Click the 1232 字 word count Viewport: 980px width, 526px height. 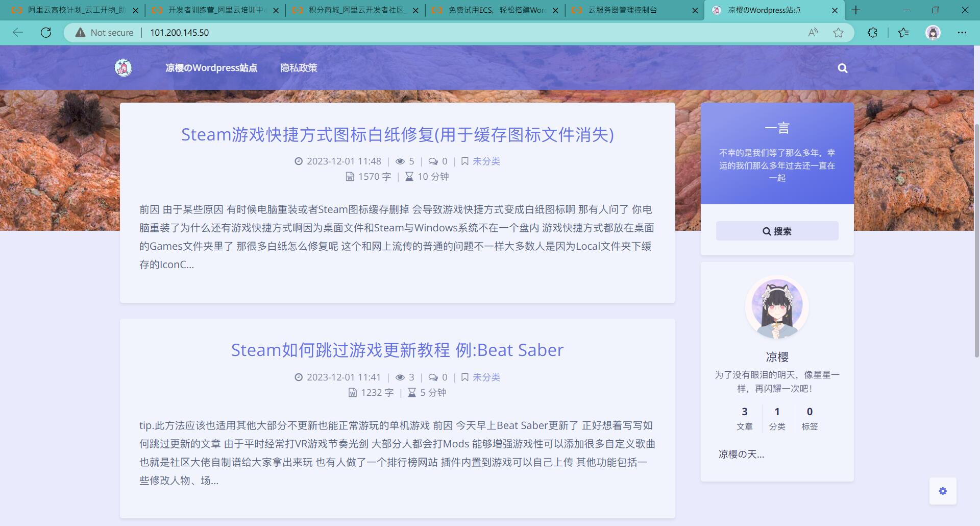(377, 393)
